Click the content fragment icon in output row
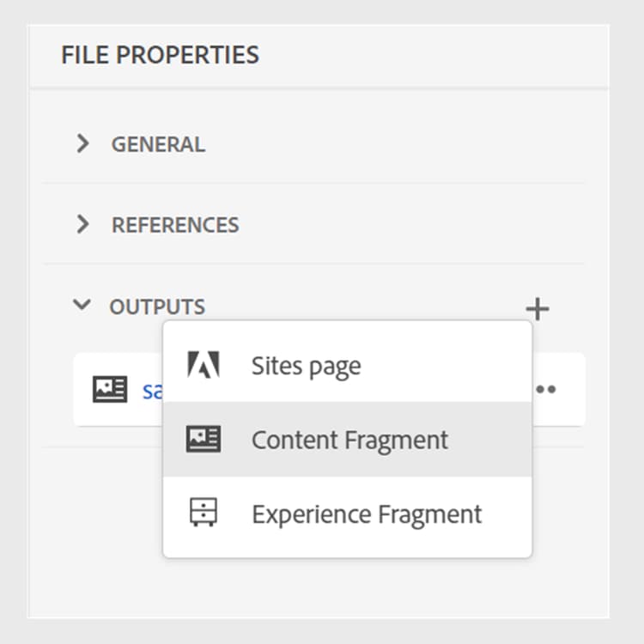 click(110, 389)
